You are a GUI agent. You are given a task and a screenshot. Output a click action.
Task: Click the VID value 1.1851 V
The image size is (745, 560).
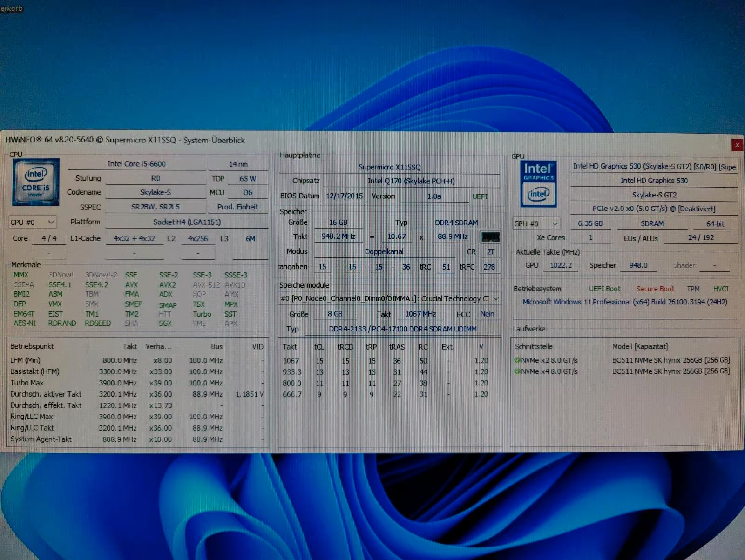pos(249,394)
